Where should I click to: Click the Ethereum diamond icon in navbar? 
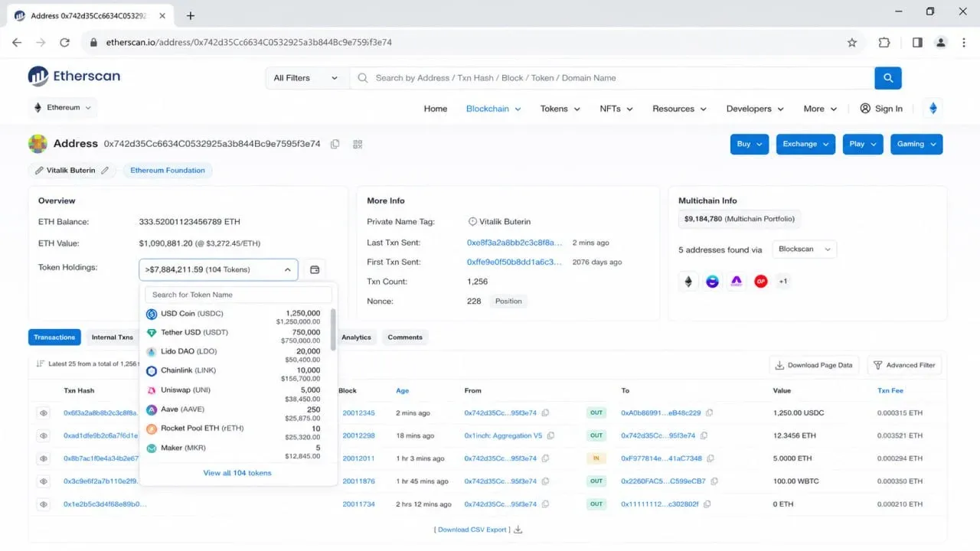tap(933, 109)
